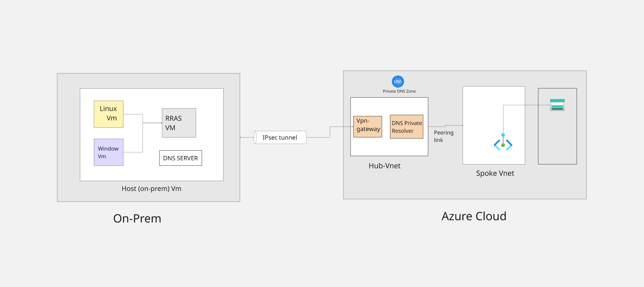644x287 pixels.
Task: Click the 'Host (on-prem) Vm' label
Action: [x=151, y=189]
